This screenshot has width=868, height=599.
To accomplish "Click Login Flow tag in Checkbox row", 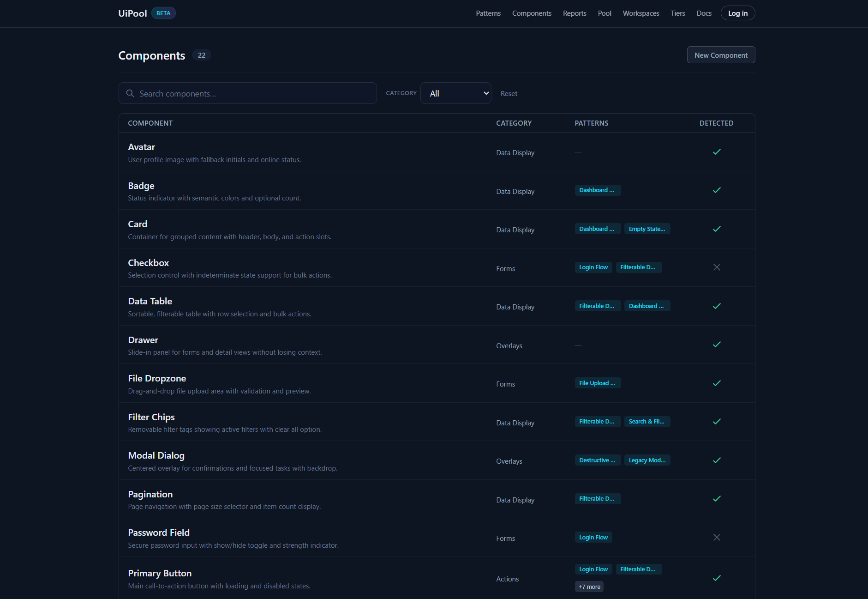I will click(593, 267).
